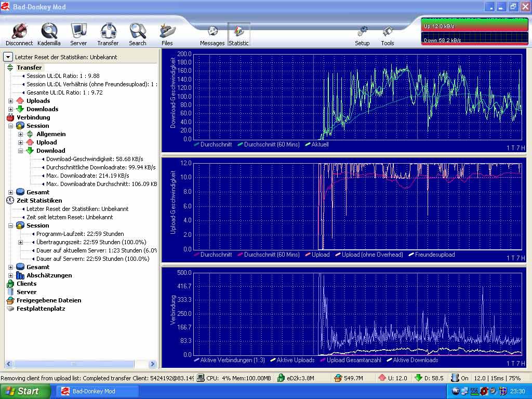Expand the Uploads tree node
The width and height of the screenshot is (532, 399).
[10, 101]
